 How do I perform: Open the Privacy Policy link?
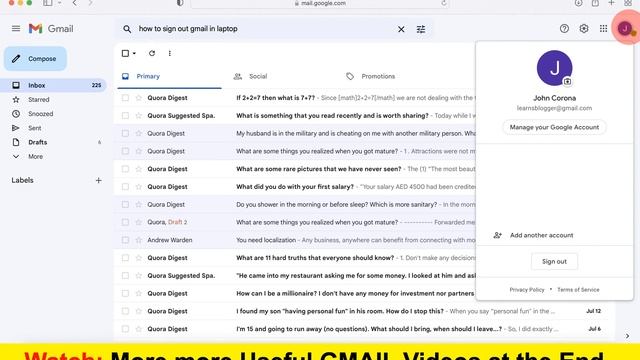[x=527, y=290]
